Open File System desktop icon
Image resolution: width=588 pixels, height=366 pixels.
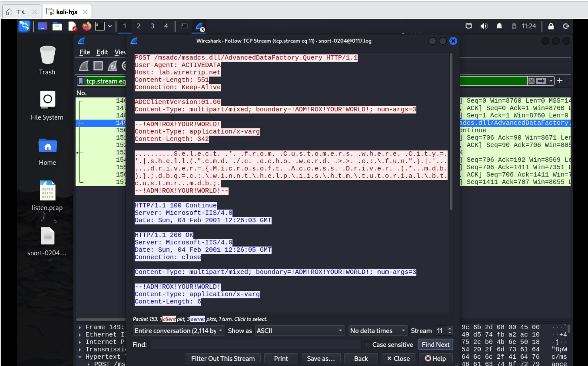47,106
